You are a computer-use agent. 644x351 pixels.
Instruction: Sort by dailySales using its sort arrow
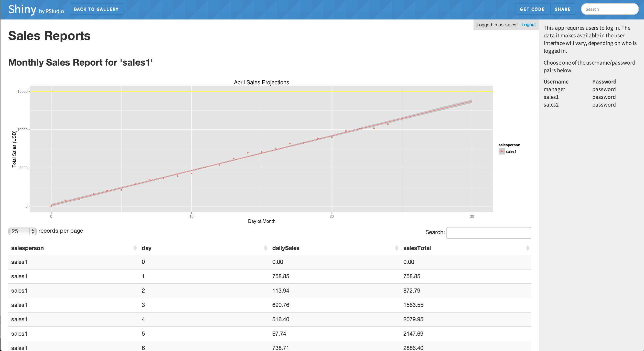(396, 248)
